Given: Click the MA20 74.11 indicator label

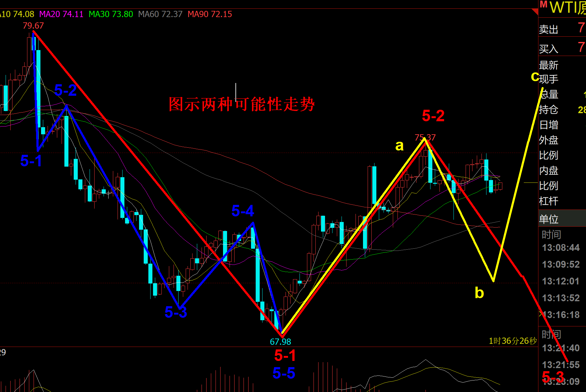Looking at the screenshot, I should click(x=61, y=14).
